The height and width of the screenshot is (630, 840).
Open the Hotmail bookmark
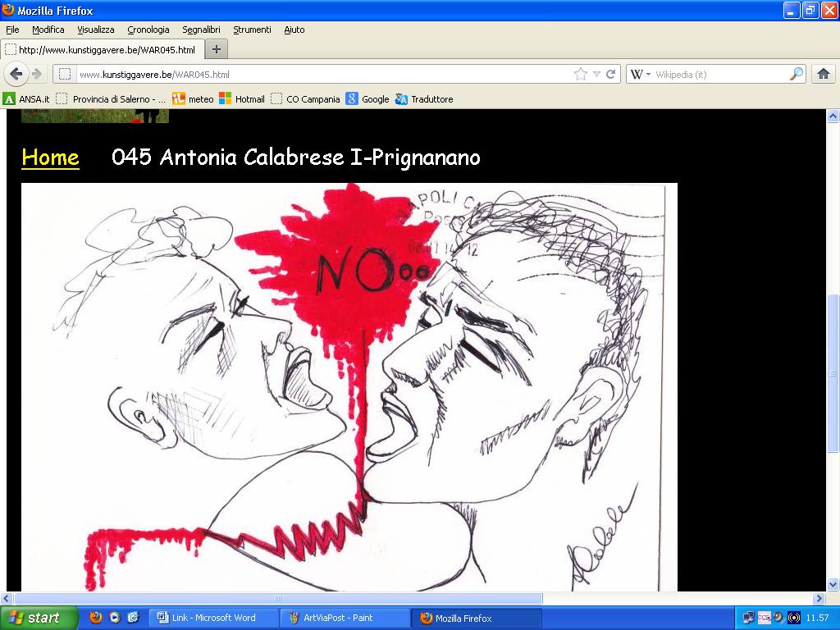(x=242, y=99)
